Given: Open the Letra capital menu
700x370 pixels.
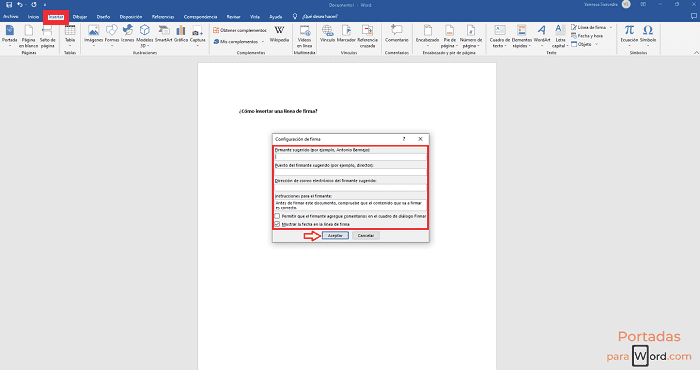Looking at the screenshot, I should click(559, 36).
